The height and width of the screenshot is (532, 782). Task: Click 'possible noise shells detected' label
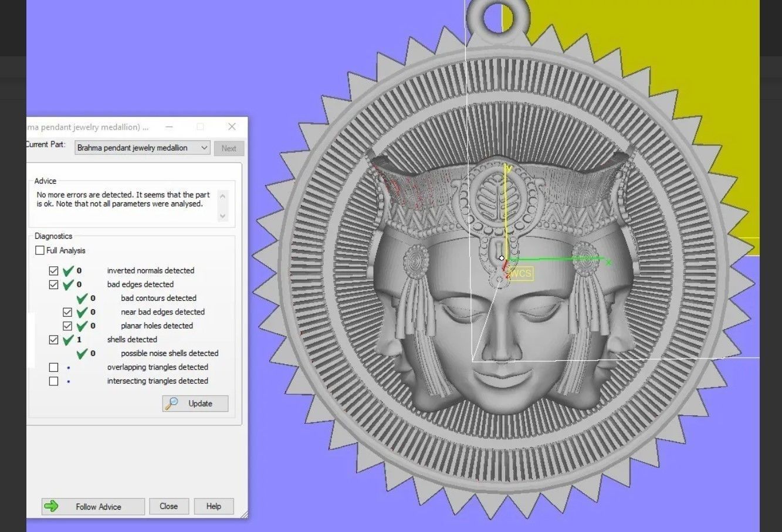tap(170, 353)
